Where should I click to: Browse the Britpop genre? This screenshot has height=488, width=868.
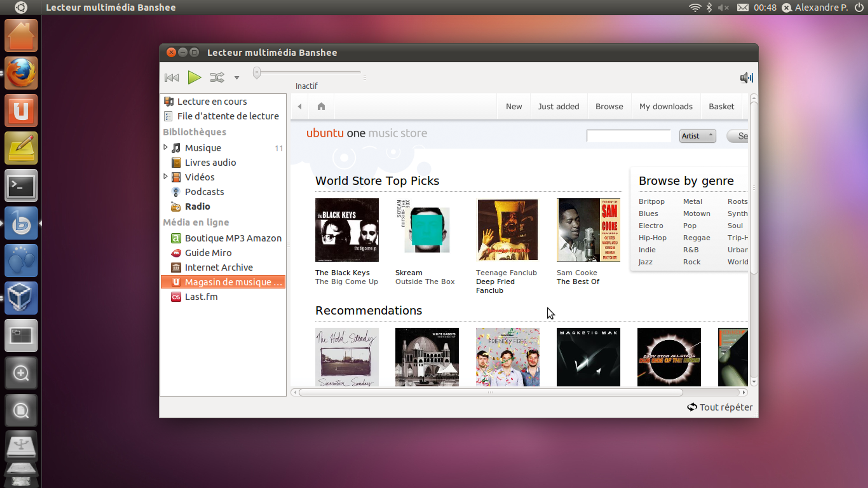[651, 201]
